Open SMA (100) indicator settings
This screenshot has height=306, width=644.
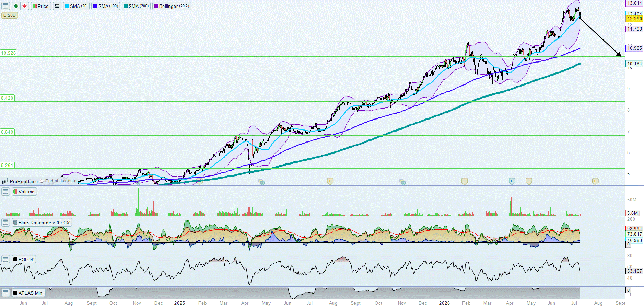(106, 6)
